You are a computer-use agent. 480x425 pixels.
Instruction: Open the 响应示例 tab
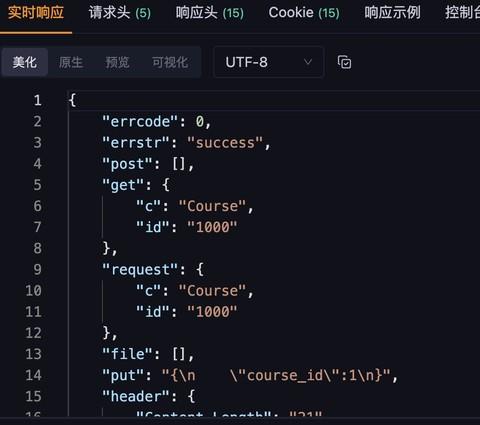coord(392,13)
